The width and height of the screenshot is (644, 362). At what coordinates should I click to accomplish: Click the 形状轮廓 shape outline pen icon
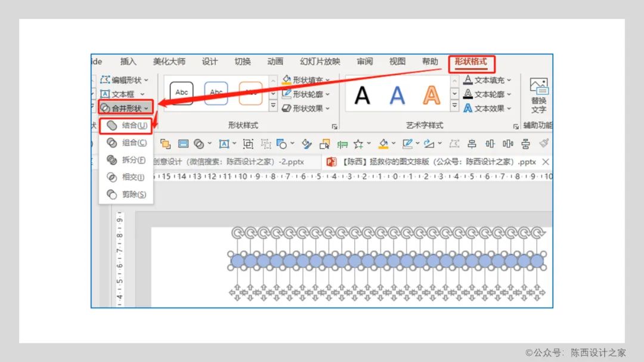pyautogui.click(x=287, y=94)
